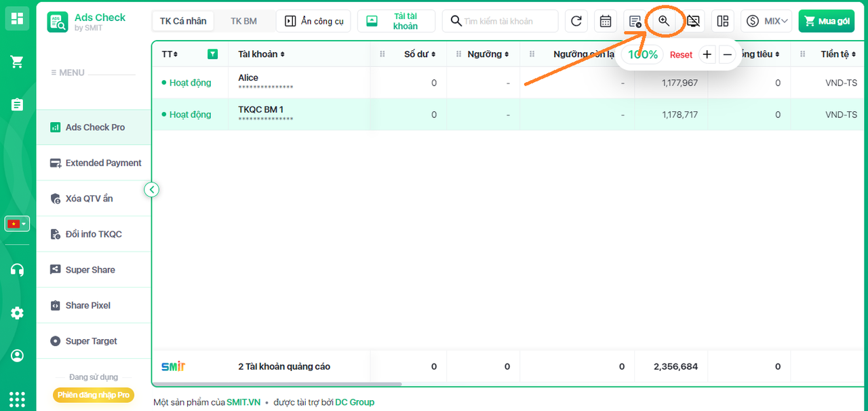
Task: Click the Mua gói purchase button
Action: pyautogui.click(x=826, y=21)
